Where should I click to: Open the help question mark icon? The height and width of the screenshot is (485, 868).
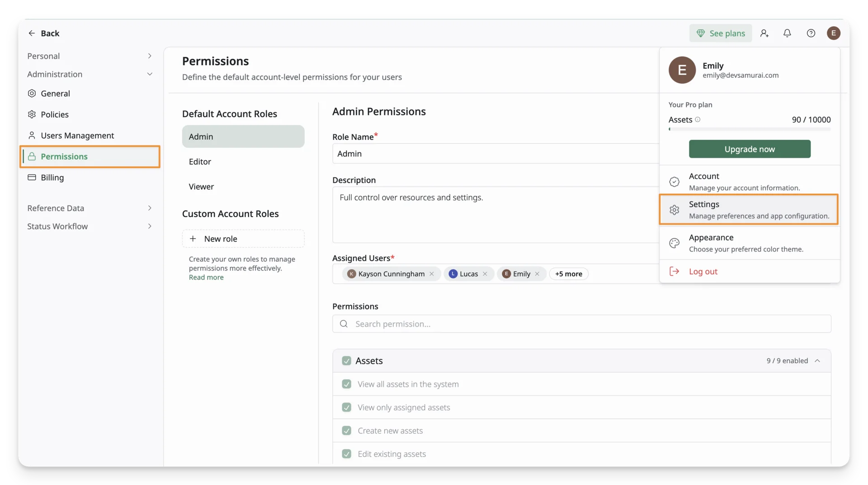pos(811,33)
